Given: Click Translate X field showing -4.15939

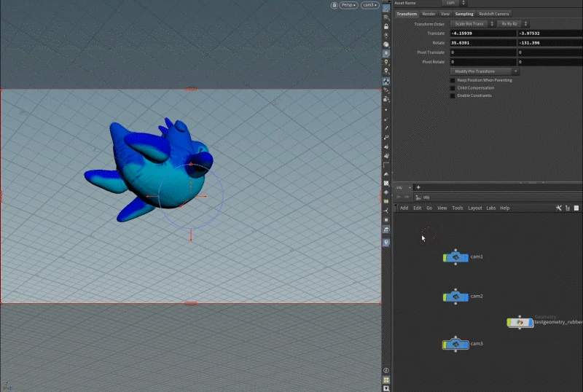Looking at the screenshot, I should 483,34.
